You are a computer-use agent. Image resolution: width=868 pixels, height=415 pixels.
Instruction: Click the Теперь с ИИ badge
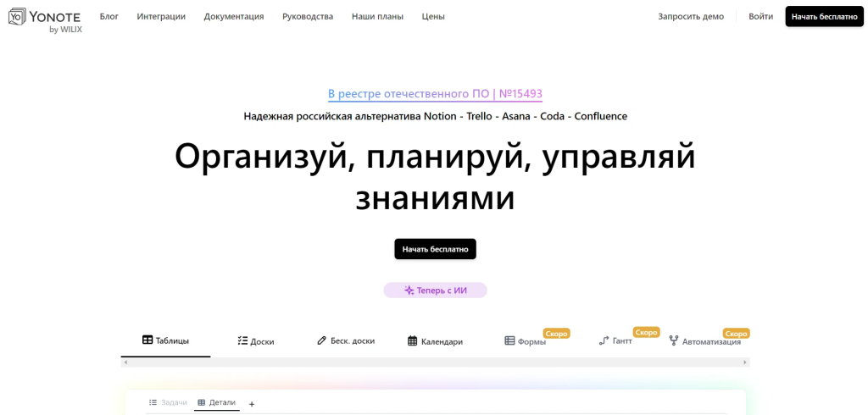(x=435, y=290)
